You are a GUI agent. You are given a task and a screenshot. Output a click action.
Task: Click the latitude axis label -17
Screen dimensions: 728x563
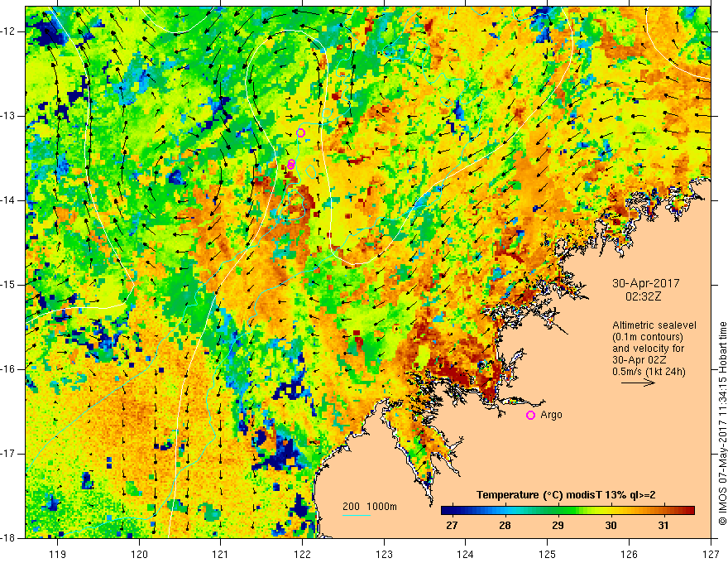pyautogui.click(x=9, y=454)
